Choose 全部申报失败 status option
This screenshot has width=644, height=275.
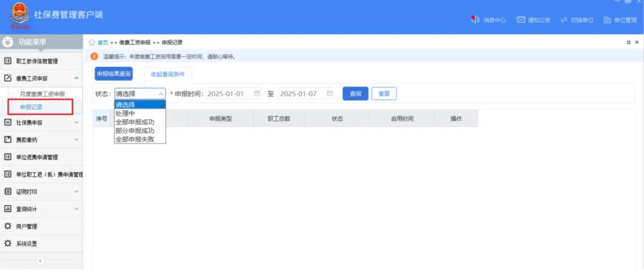[x=135, y=139]
